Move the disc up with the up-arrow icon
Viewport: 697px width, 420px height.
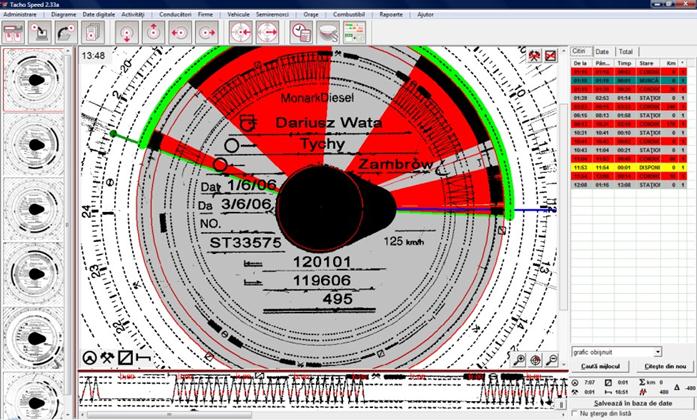click(153, 32)
